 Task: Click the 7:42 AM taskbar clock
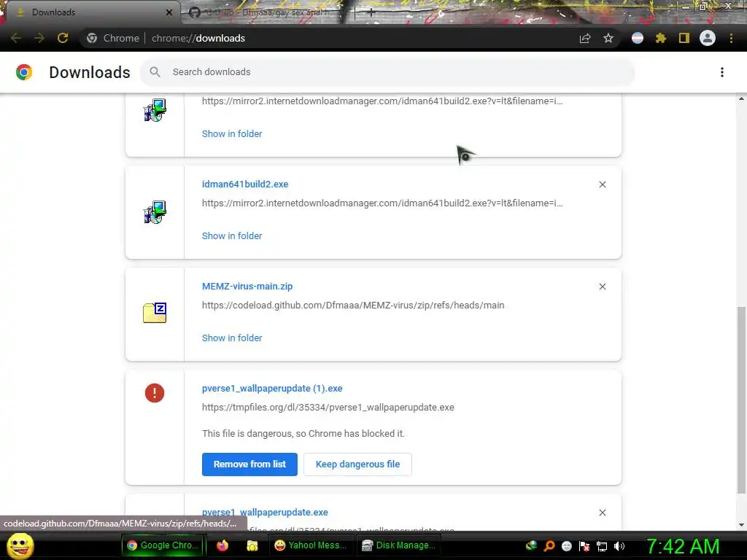(x=683, y=546)
